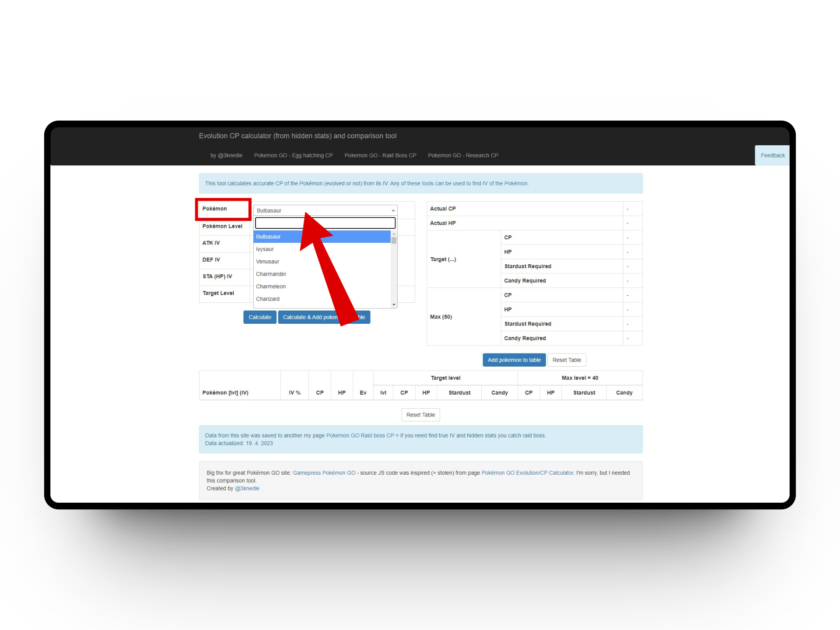Image resolution: width=840 pixels, height=630 pixels.
Task: Click Reset Table below comparison table
Action: point(420,415)
